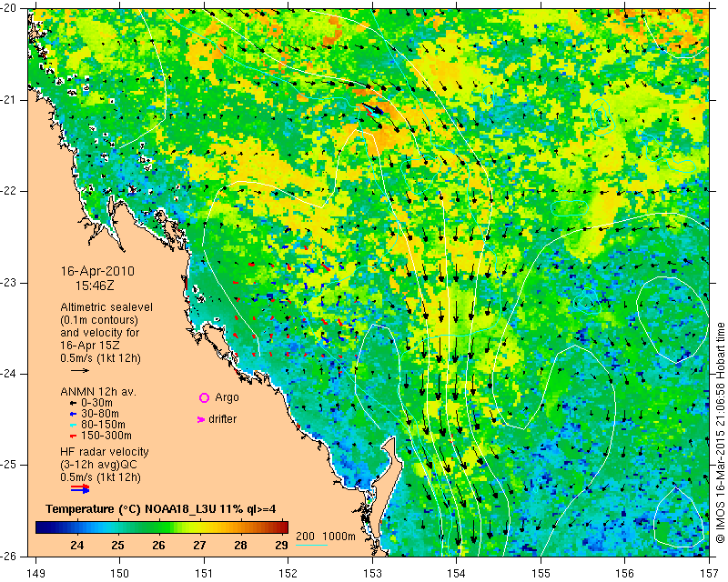The height and width of the screenshot is (582, 728).
Task: Click the latitude axis label -21
Action: tap(8, 100)
